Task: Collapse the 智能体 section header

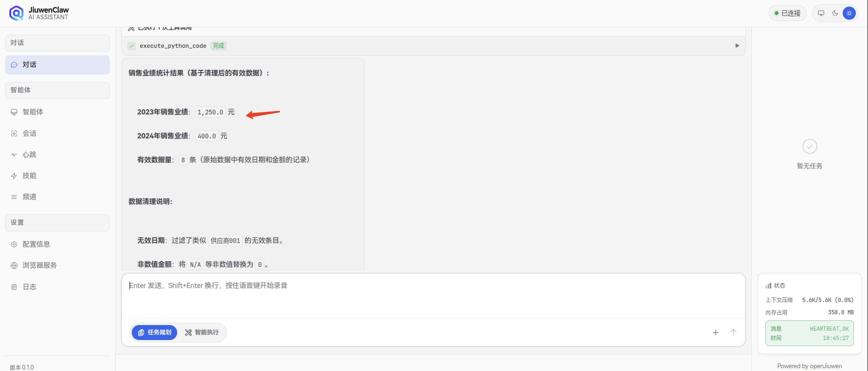Action: 57,90
